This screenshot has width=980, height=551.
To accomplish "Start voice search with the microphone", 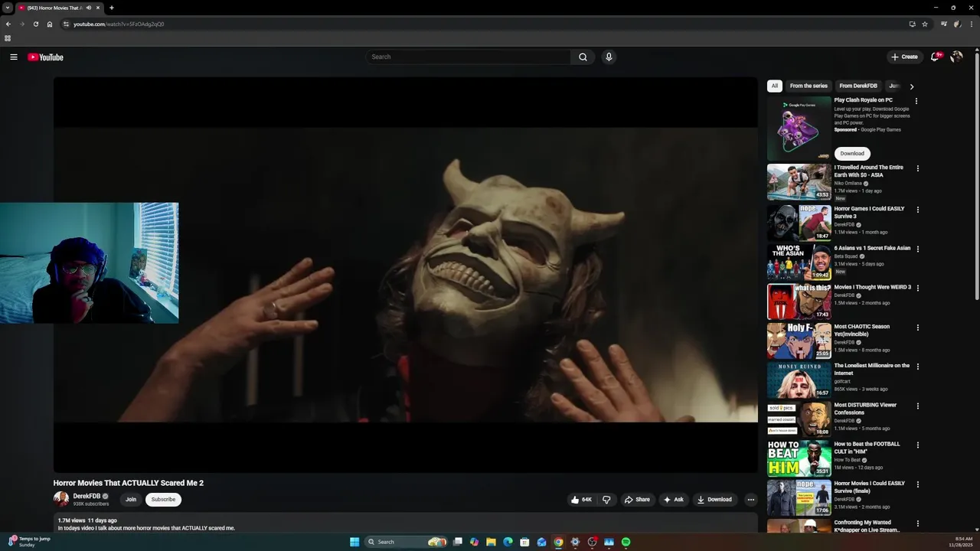I will [x=609, y=57].
